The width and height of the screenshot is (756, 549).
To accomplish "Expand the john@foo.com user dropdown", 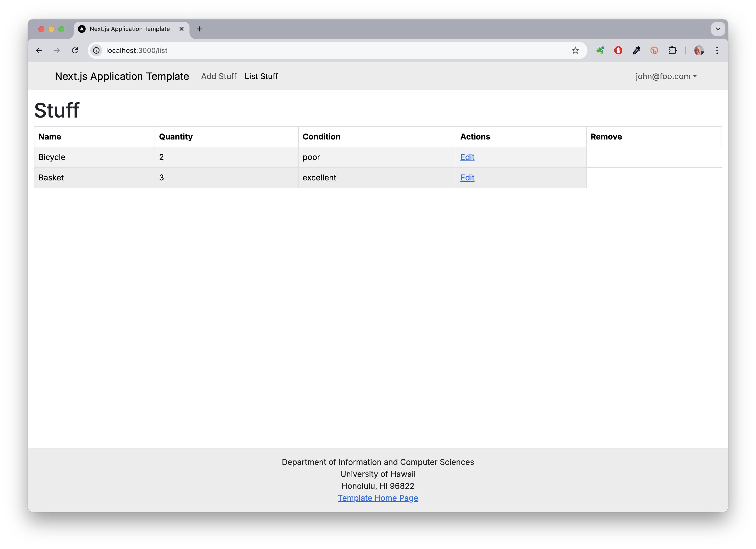I will pyautogui.click(x=666, y=76).
